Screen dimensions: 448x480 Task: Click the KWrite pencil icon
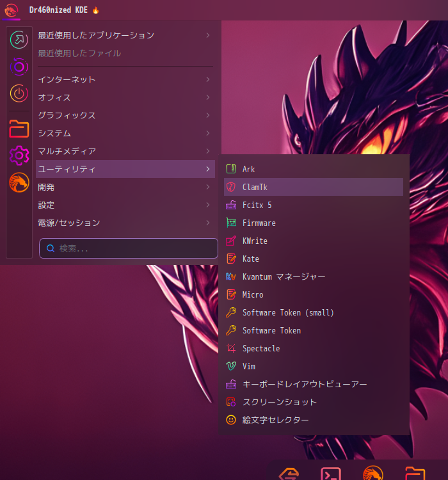point(231,241)
